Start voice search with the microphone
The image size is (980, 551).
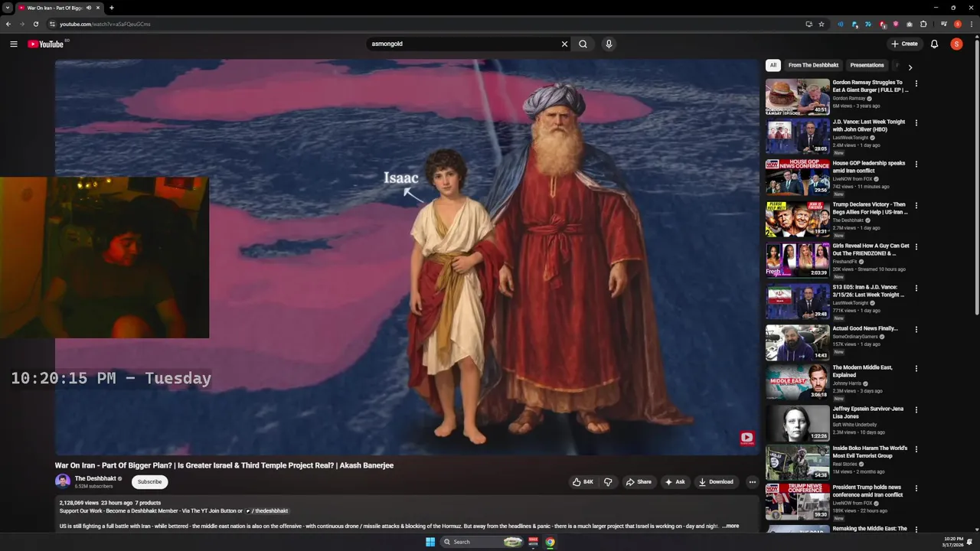pyautogui.click(x=609, y=44)
